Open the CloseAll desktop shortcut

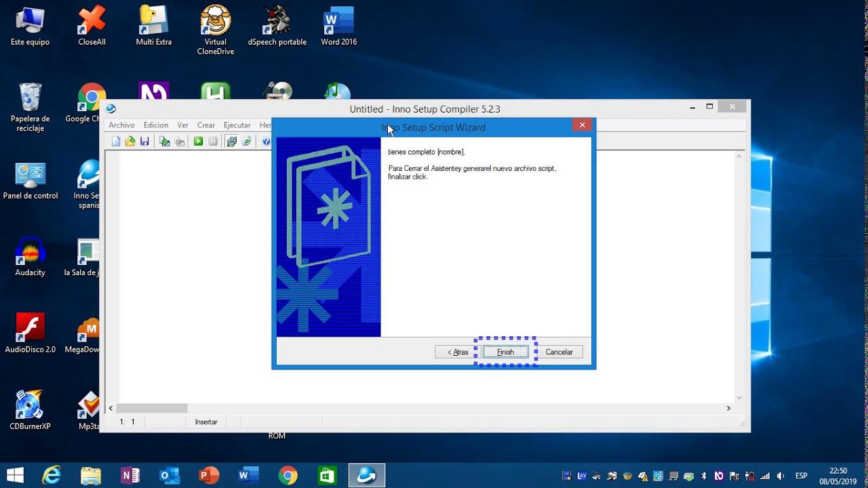(92, 27)
